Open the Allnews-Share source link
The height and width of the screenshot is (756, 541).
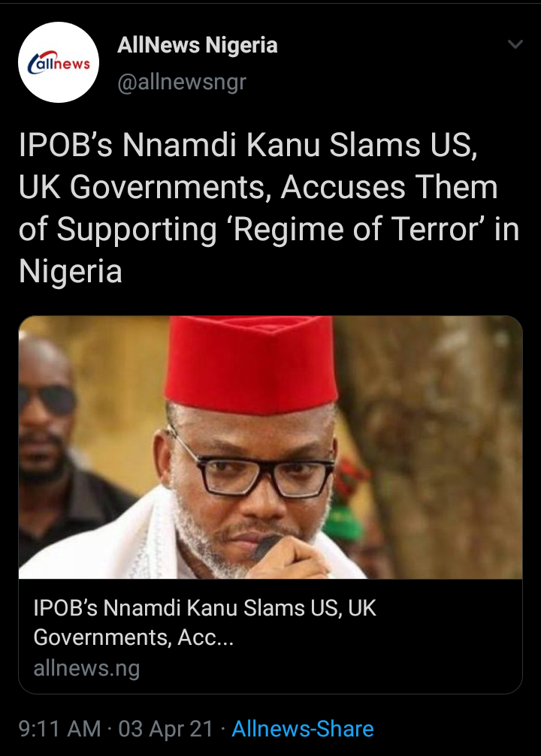pos(303,728)
